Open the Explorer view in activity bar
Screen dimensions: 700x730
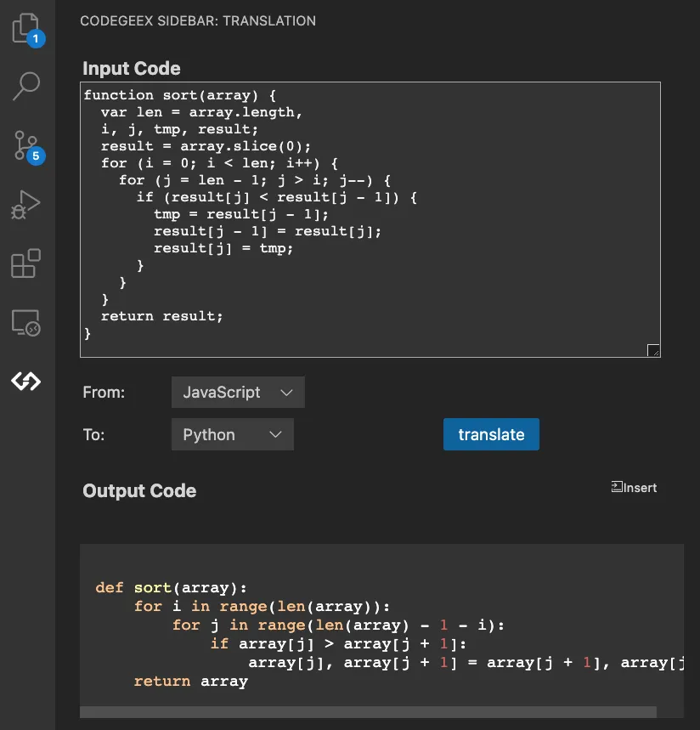click(26, 30)
